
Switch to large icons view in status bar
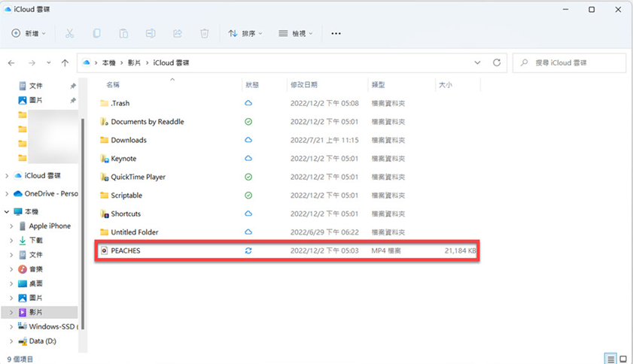click(x=623, y=358)
